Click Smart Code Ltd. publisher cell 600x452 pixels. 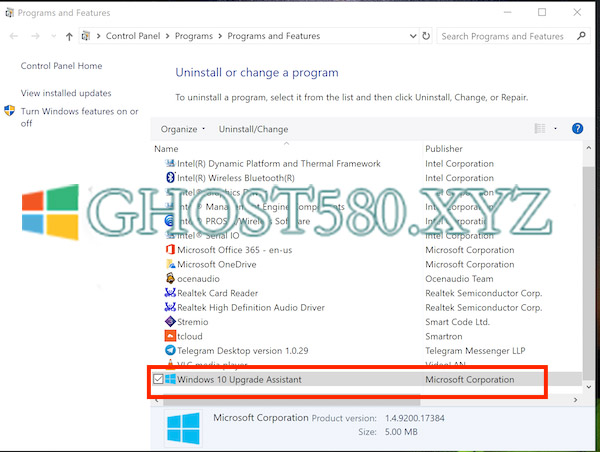tap(457, 322)
